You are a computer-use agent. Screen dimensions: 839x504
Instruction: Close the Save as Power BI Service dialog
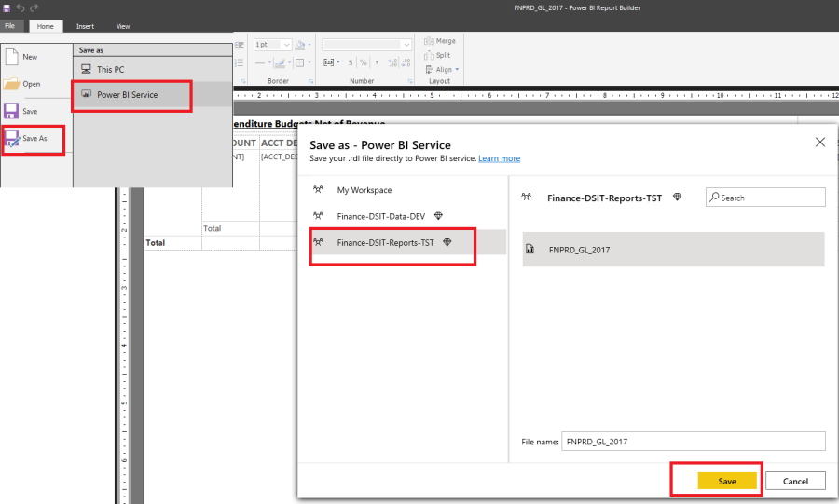819,143
